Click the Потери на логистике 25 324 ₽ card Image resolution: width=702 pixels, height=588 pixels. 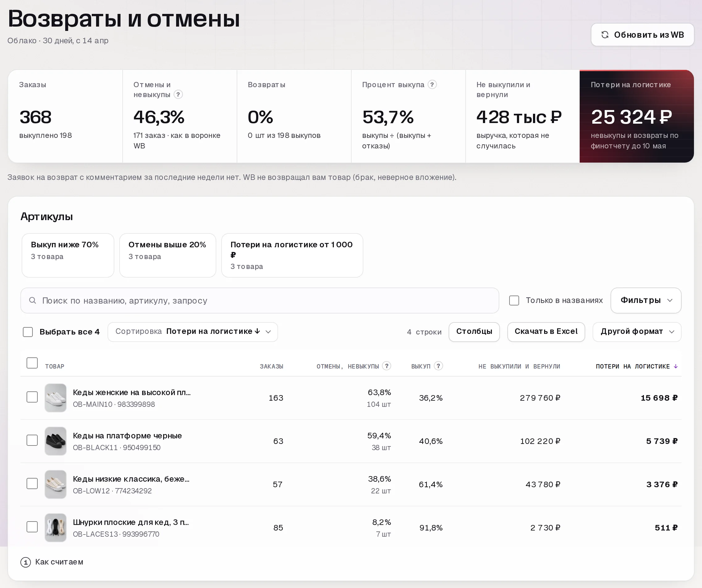[x=637, y=117]
